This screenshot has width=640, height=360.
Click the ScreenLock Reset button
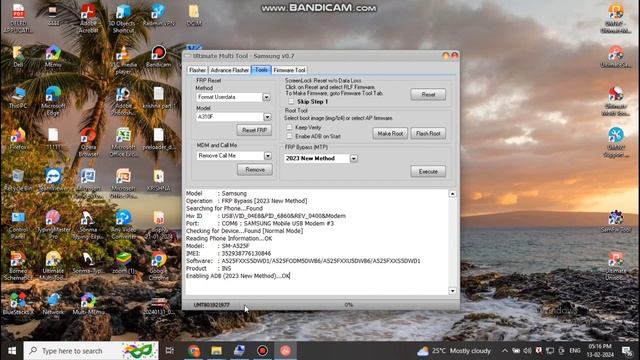428,94
